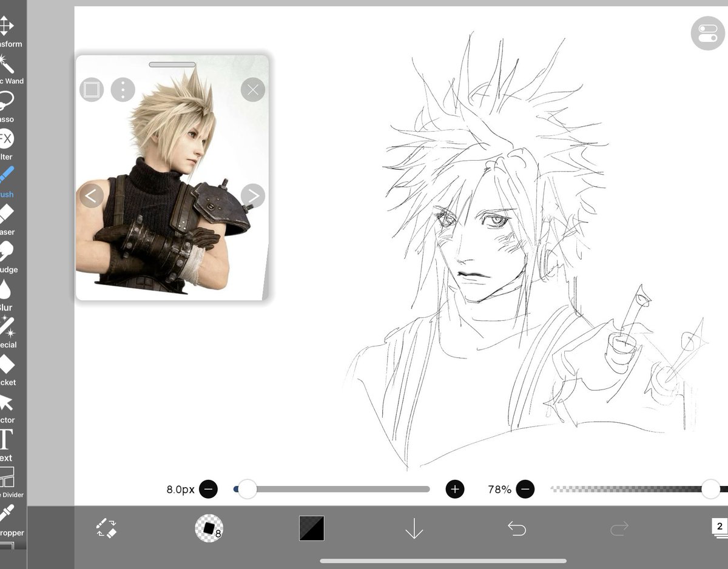This screenshot has height=569, width=728.
Task: Decrease opacity with minus button
Action: click(x=525, y=489)
